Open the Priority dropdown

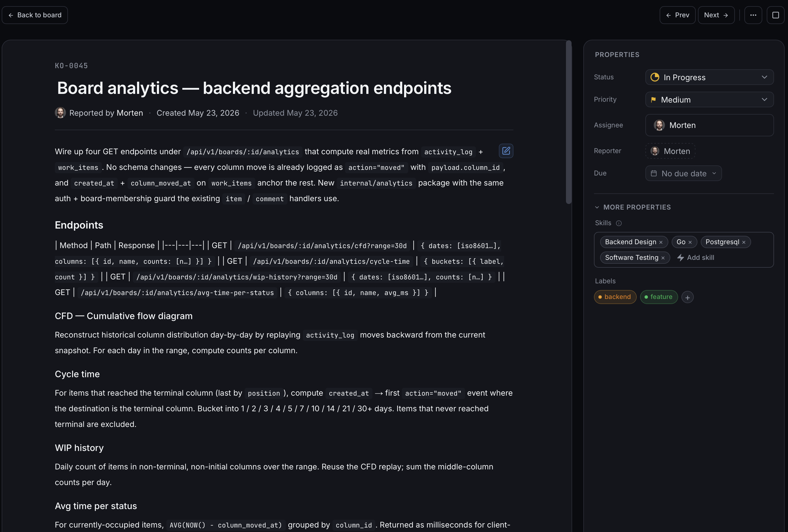(x=709, y=100)
